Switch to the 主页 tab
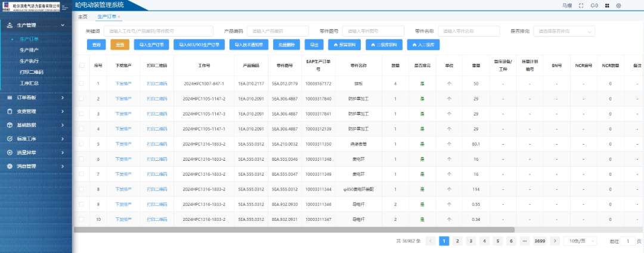This screenshot has width=644, height=253. (x=83, y=17)
